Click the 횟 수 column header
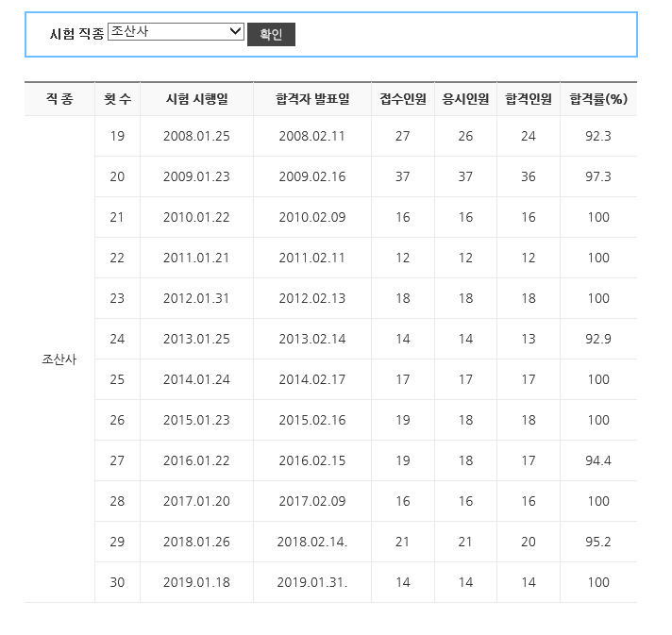This screenshot has height=635, width=672. pyautogui.click(x=117, y=99)
